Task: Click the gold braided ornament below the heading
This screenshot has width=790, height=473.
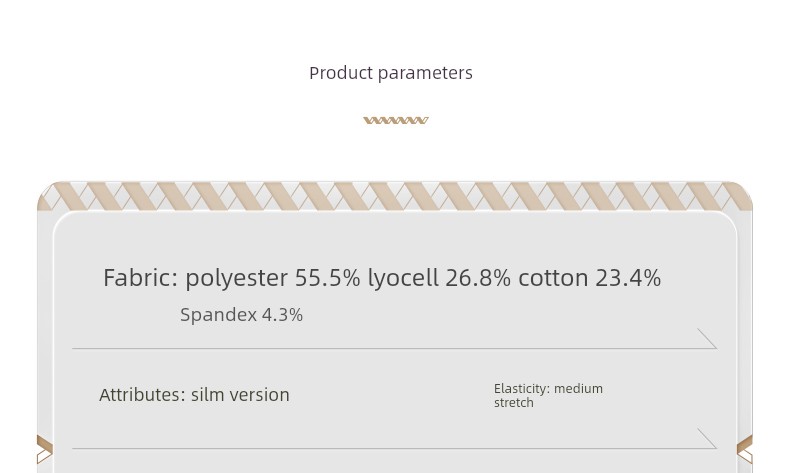Action: click(x=395, y=120)
